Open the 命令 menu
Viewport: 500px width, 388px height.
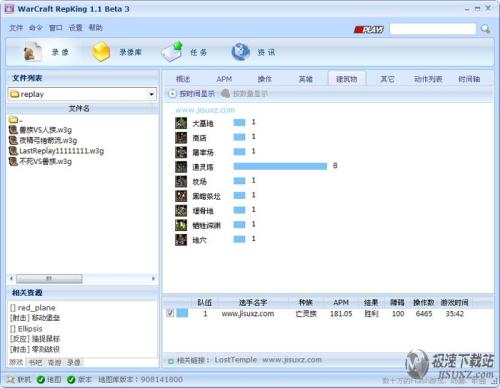coord(36,28)
